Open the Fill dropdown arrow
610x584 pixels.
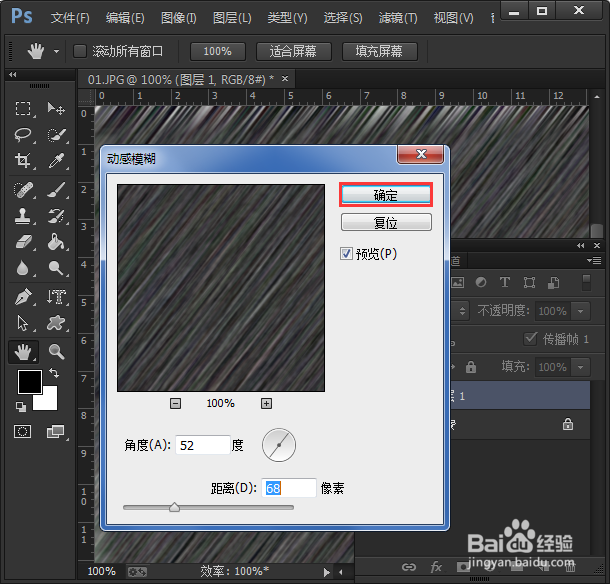580,367
